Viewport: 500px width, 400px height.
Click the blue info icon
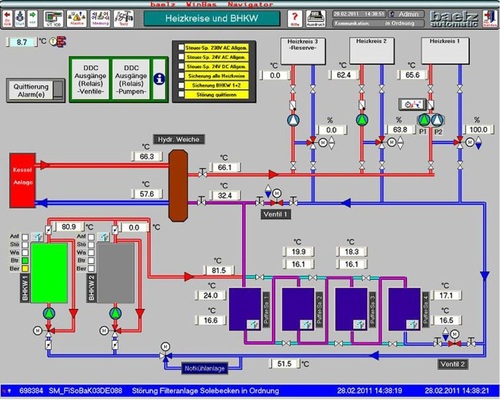[x=159, y=79]
